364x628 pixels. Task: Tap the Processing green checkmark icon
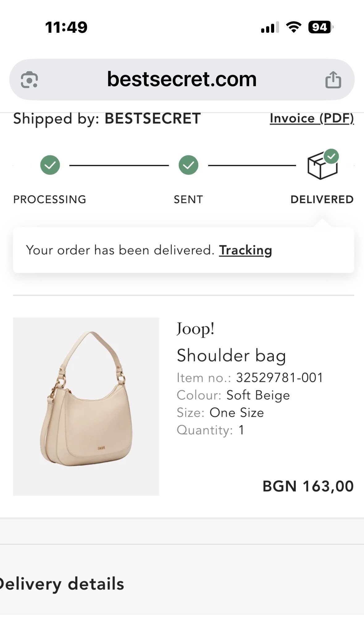coord(50,165)
